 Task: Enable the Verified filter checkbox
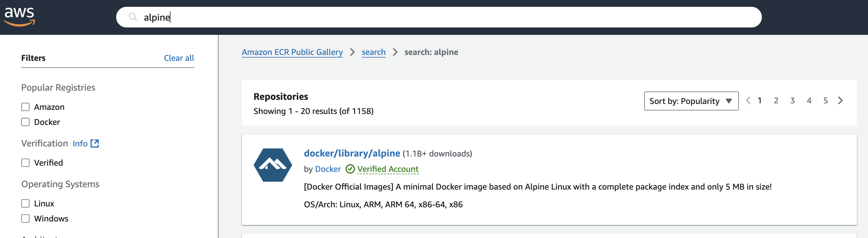pyautogui.click(x=25, y=163)
